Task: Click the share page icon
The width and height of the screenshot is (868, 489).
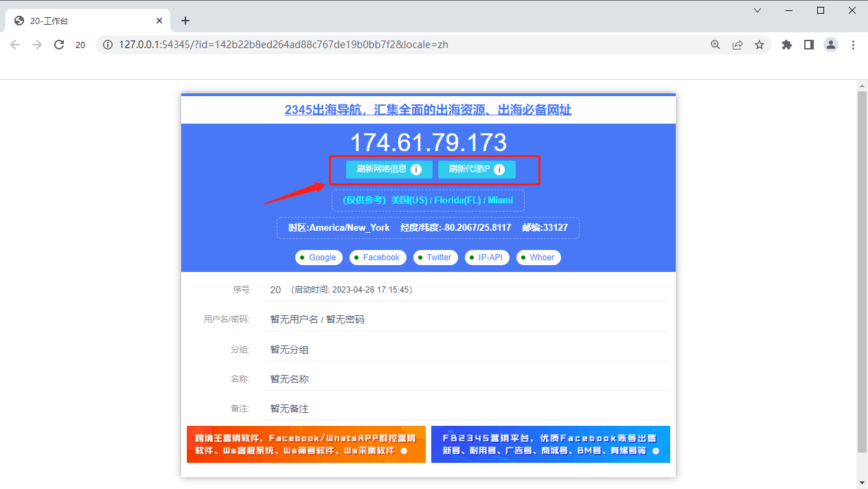Action: 738,45
